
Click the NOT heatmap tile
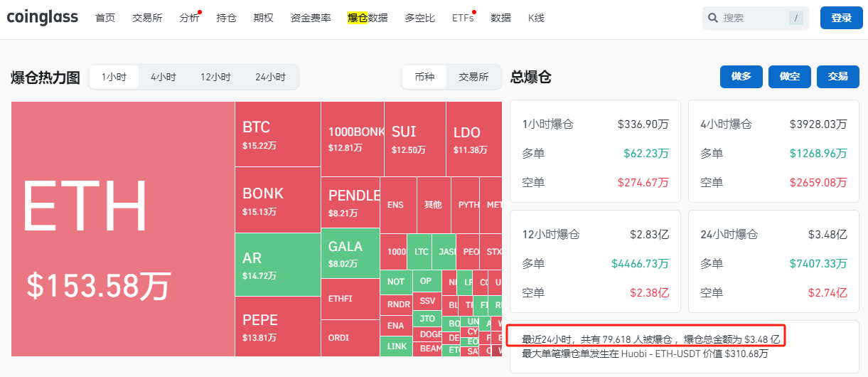pyautogui.click(x=396, y=282)
